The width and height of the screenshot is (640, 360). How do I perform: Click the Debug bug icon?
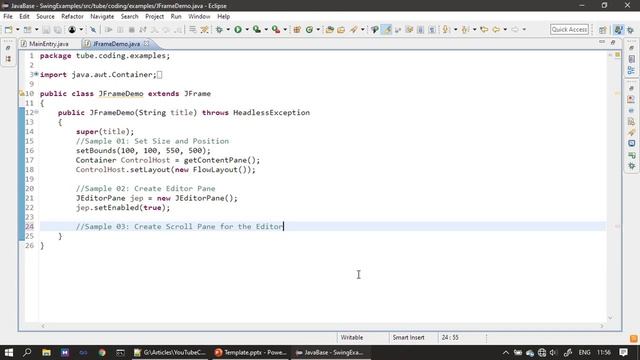[x=220, y=29]
